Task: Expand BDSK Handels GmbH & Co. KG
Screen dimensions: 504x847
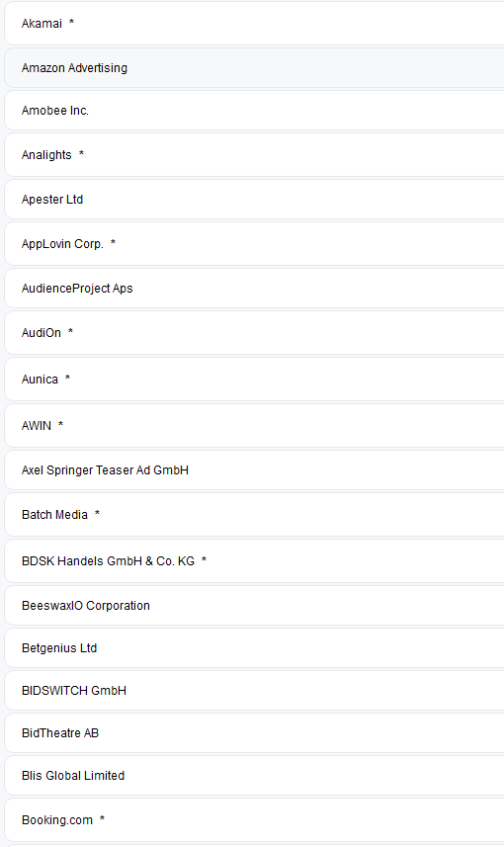Action: coord(254,561)
